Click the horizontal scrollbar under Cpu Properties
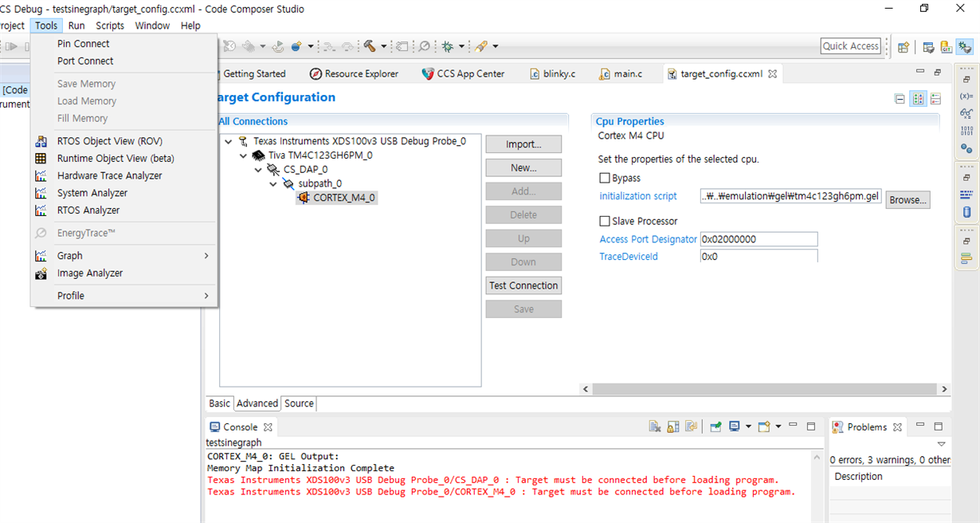Image resolution: width=980 pixels, height=523 pixels. (x=765, y=389)
